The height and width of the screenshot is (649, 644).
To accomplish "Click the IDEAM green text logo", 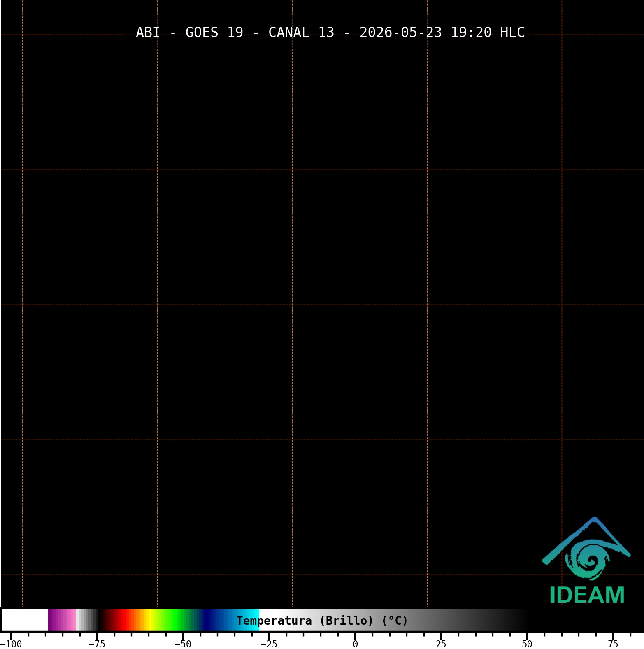I will click(x=587, y=595).
